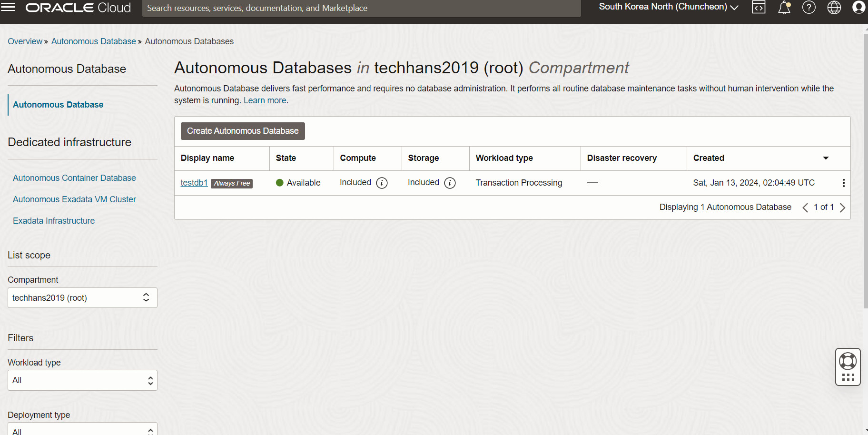The image size is (868, 435).
Task: Open the testdb1 database link
Action: pyautogui.click(x=194, y=183)
